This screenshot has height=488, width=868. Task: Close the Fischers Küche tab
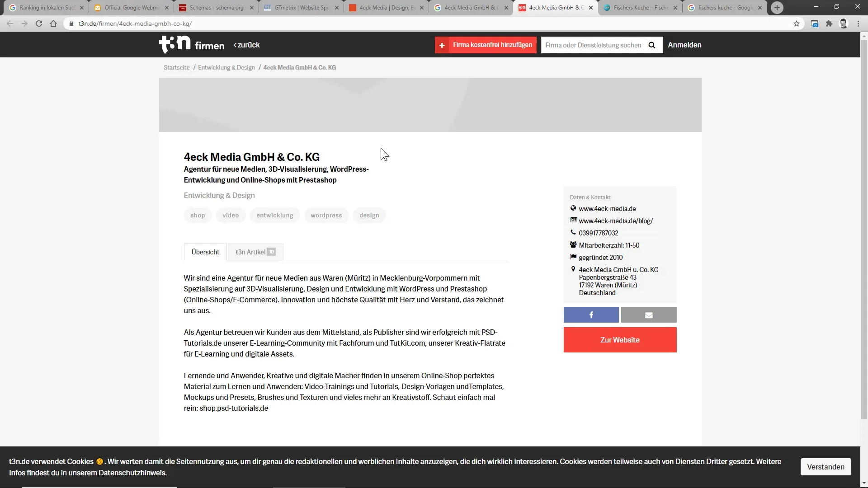675,8
